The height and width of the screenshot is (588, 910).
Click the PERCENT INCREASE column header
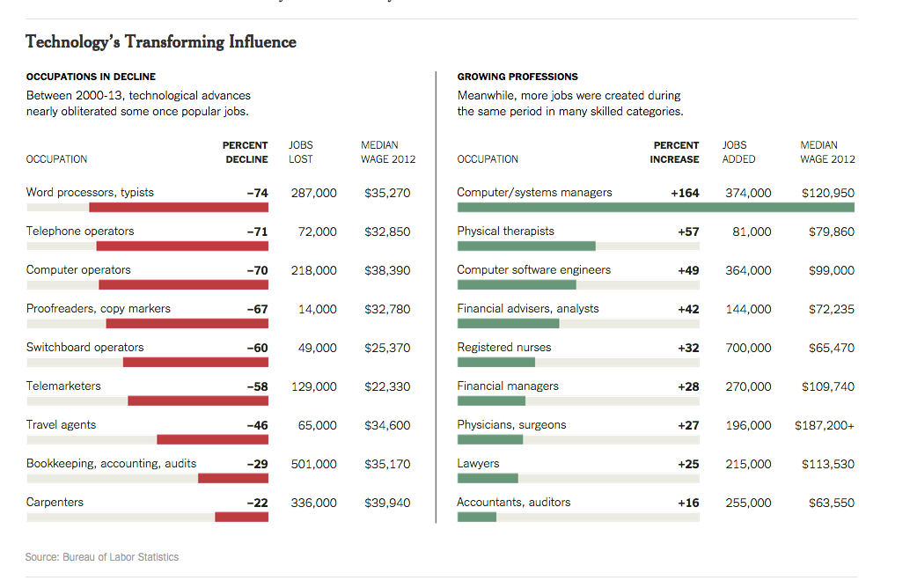pos(675,152)
